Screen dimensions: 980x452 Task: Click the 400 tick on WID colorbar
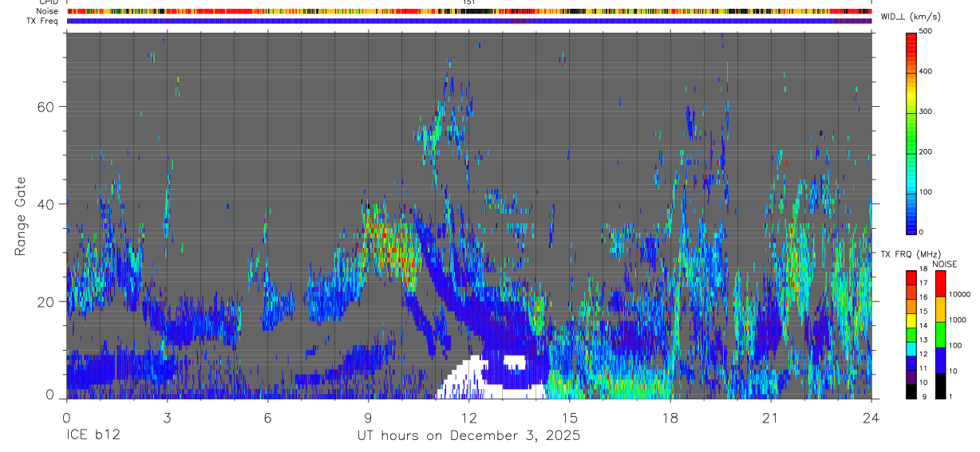click(927, 72)
